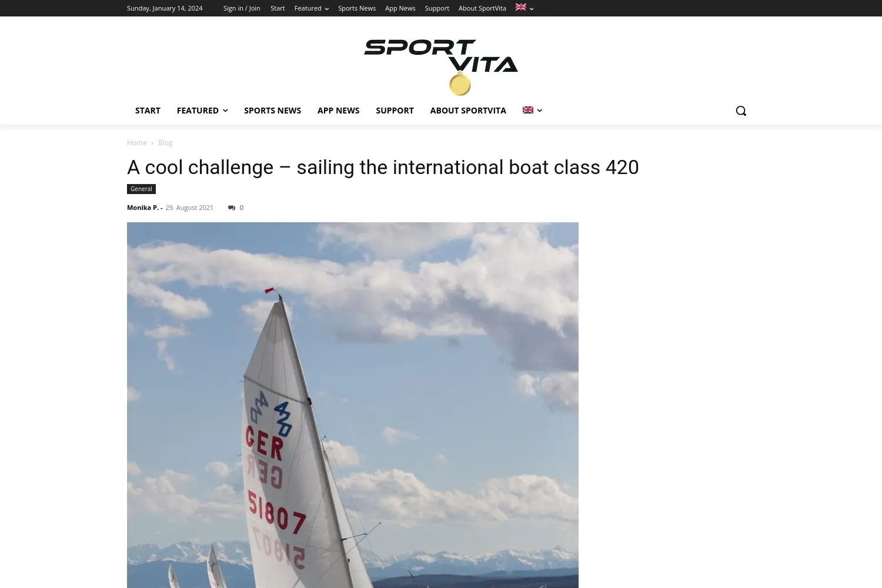This screenshot has height=588, width=882.
Task: Go to START in main menu
Action: pyautogui.click(x=148, y=111)
